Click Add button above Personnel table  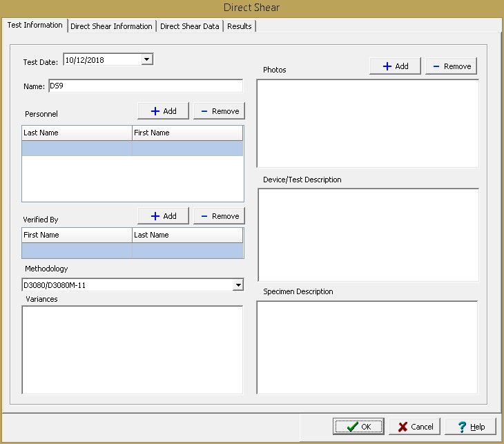point(163,111)
